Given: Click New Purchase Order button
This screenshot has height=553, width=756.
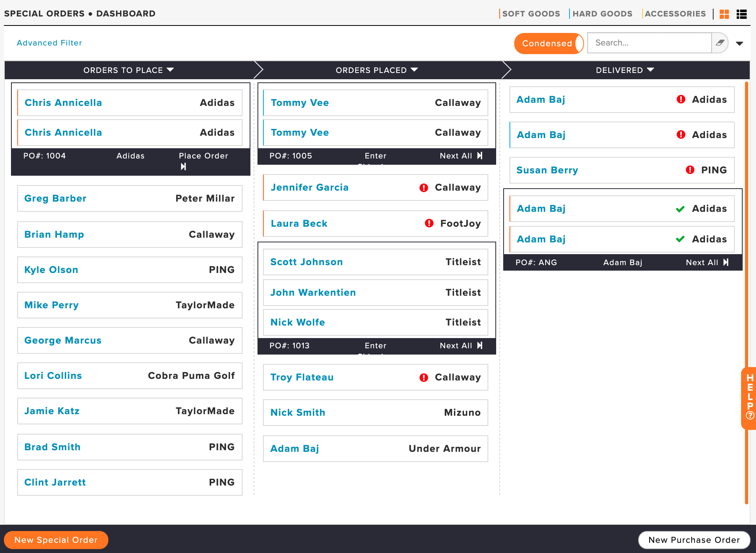Looking at the screenshot, I should point(694,540).
